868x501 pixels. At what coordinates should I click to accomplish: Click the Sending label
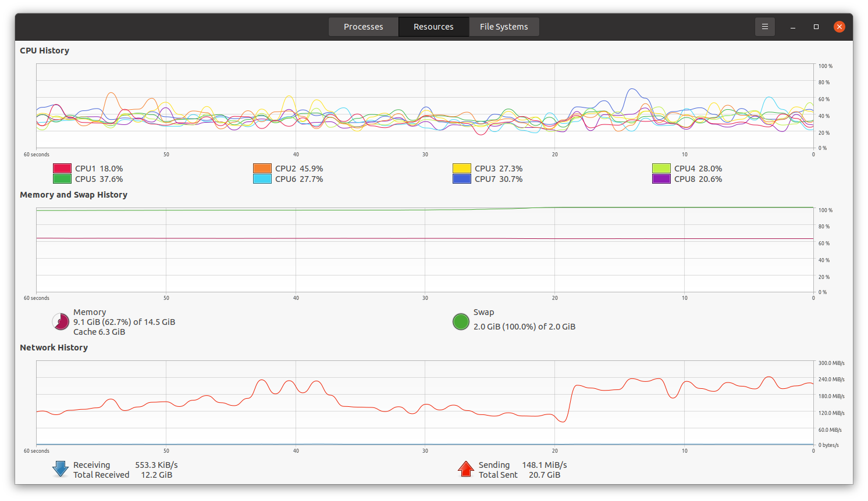point(494,465)
